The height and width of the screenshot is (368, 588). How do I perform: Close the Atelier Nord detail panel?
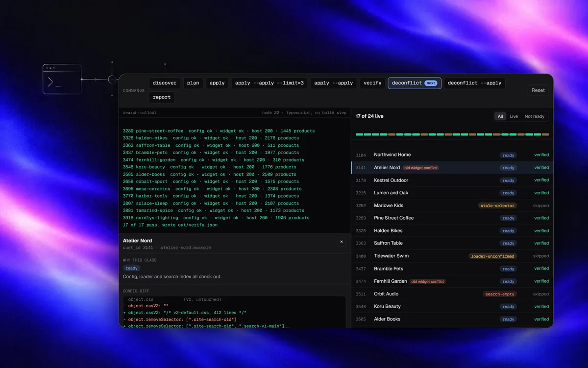click(x=342, y=242)
